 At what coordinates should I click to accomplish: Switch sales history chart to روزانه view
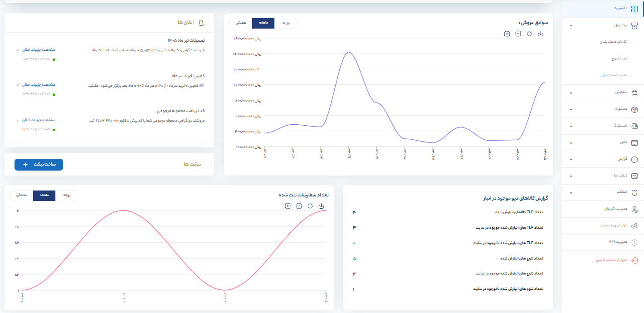pos(286,23)
